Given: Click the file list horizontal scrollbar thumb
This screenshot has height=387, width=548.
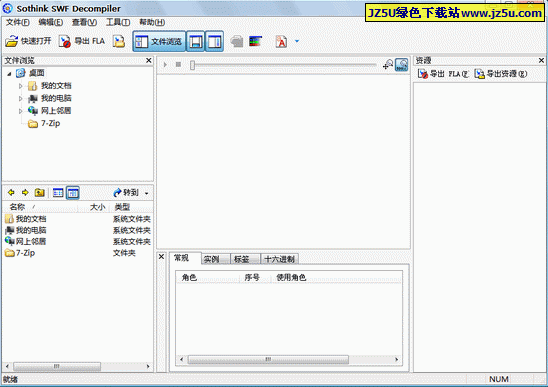Looking at the screenshot, I should pyautogui.click(x=57, y=366).
